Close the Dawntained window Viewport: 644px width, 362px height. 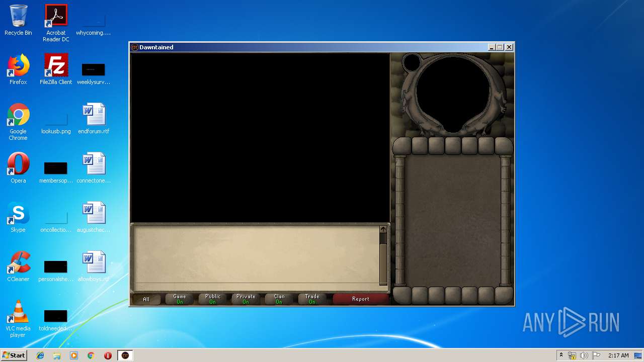click(x=509, y=47)
